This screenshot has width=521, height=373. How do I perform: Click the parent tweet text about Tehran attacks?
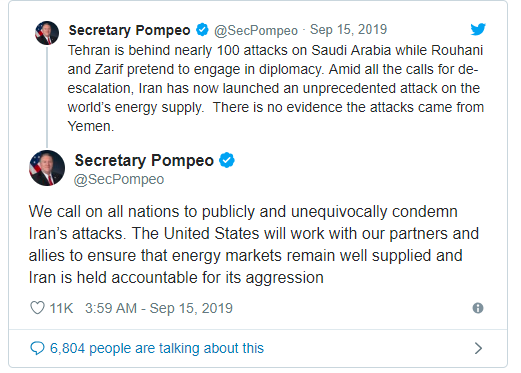pyautogui.click(x=276, y=88)
